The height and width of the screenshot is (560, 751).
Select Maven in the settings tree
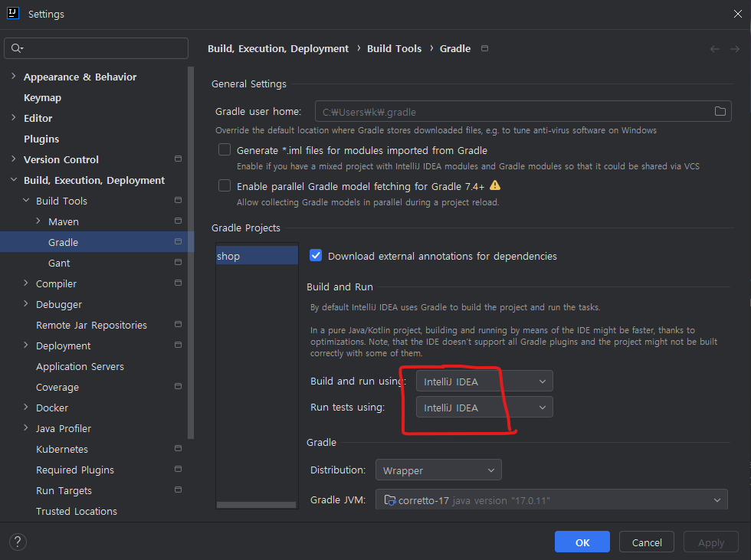click(62, 221)
